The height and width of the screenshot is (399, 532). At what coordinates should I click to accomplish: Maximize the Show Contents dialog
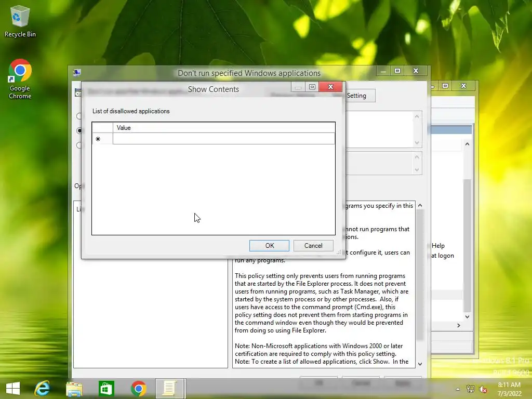tap(312, 87)
